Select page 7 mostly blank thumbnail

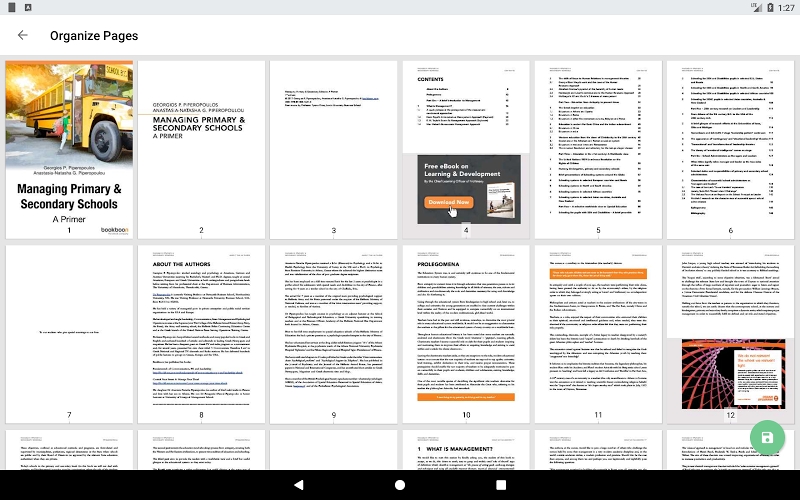tap(69, 334)
